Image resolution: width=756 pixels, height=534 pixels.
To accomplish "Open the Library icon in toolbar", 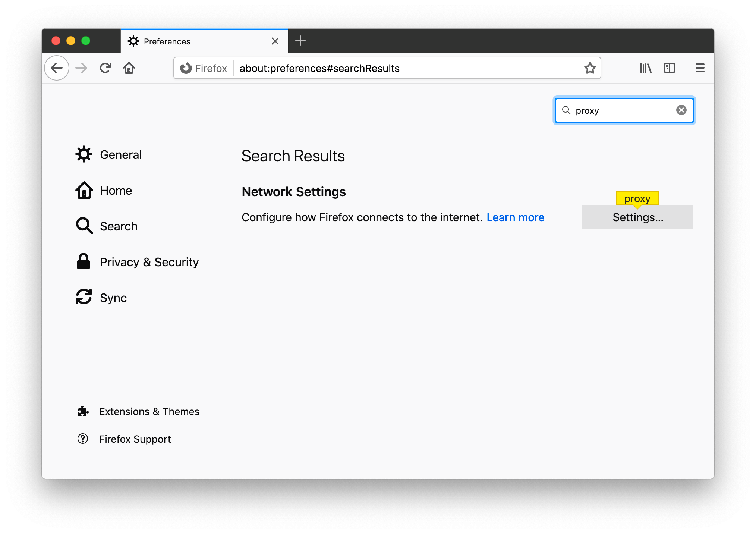I will (x=646, y=68).
